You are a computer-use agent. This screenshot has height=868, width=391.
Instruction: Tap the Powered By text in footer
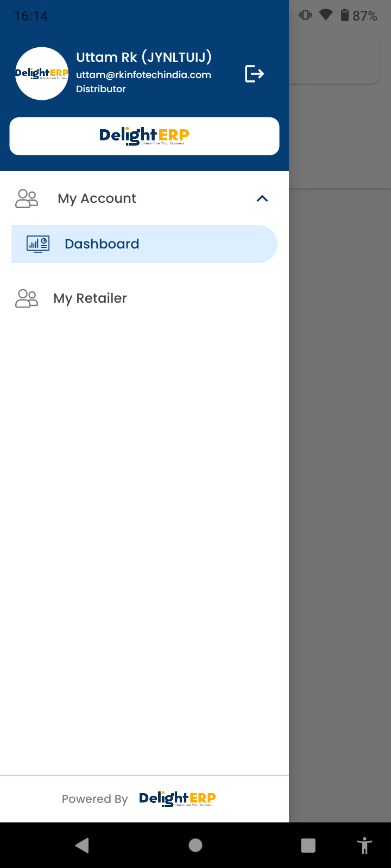[x=94, y=799]
